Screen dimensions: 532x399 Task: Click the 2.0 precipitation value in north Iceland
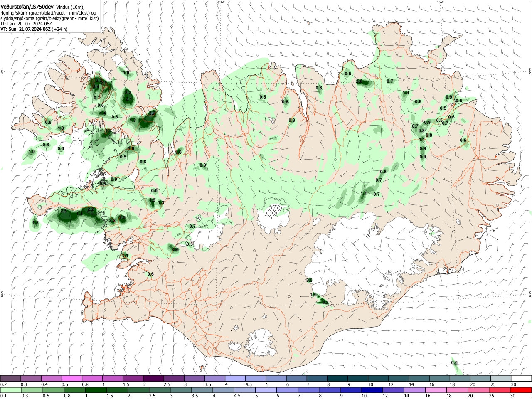[x=360, y=82]
